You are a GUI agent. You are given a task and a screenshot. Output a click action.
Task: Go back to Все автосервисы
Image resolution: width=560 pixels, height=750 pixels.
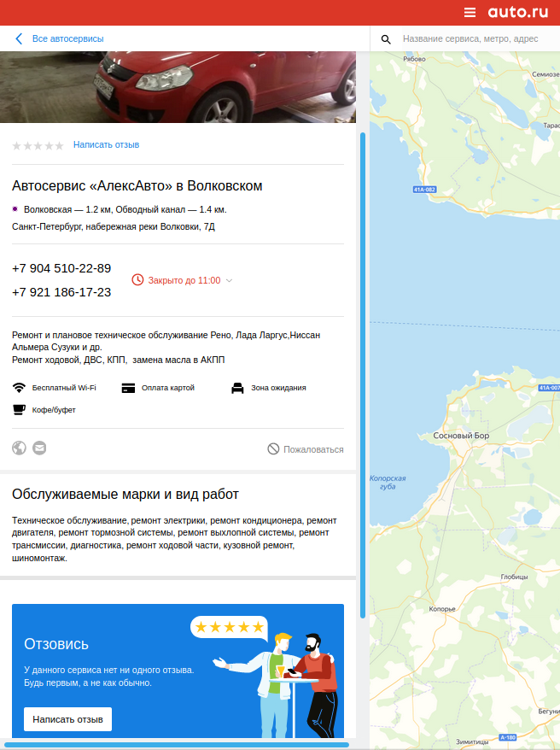(x=67, y=38)
